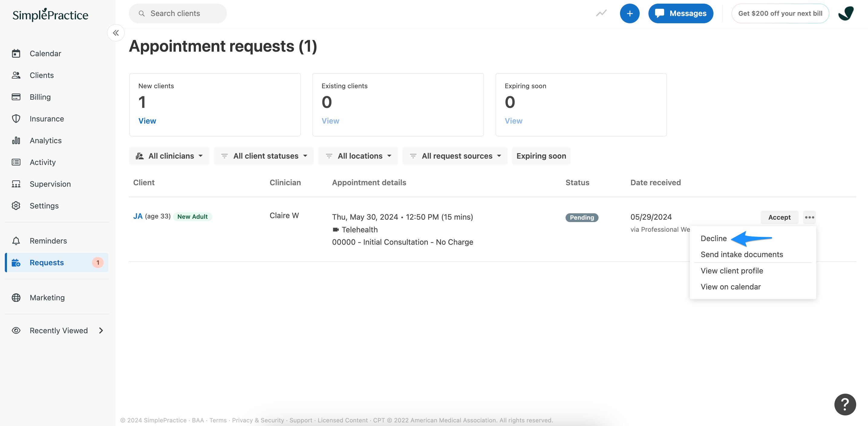Choose View on calendar
Image resolution: width=868 pixels, height=426 pixels.
click(x=730, y=287)
